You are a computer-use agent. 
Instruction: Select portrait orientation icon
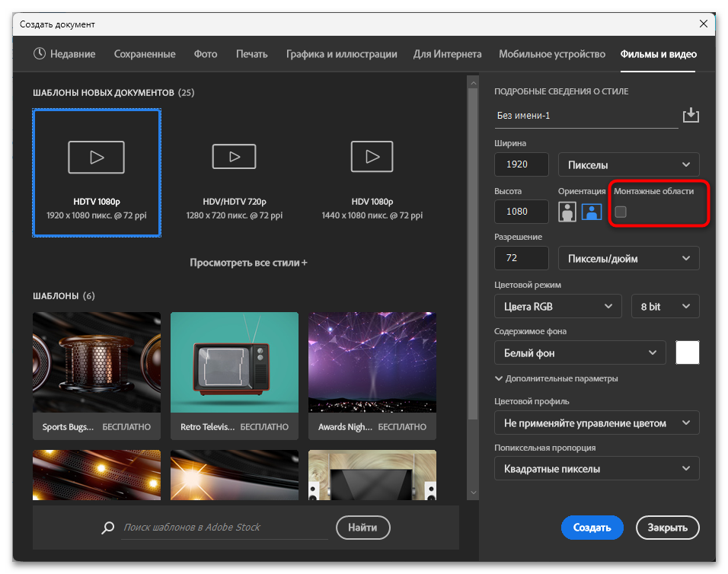tap(567, 212)
